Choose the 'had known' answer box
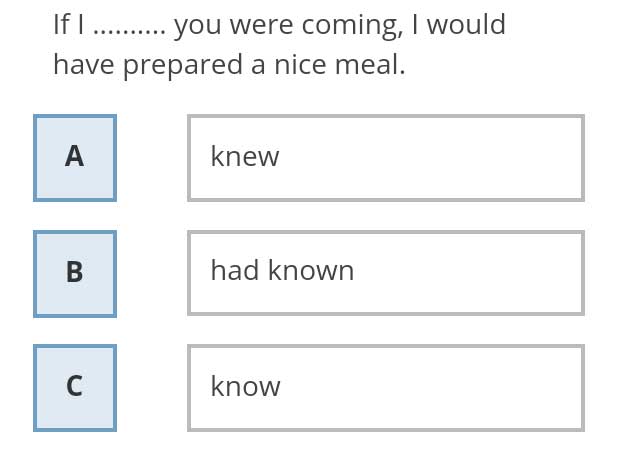This screenshot has height=454, width=621. (x=386, y=273)
